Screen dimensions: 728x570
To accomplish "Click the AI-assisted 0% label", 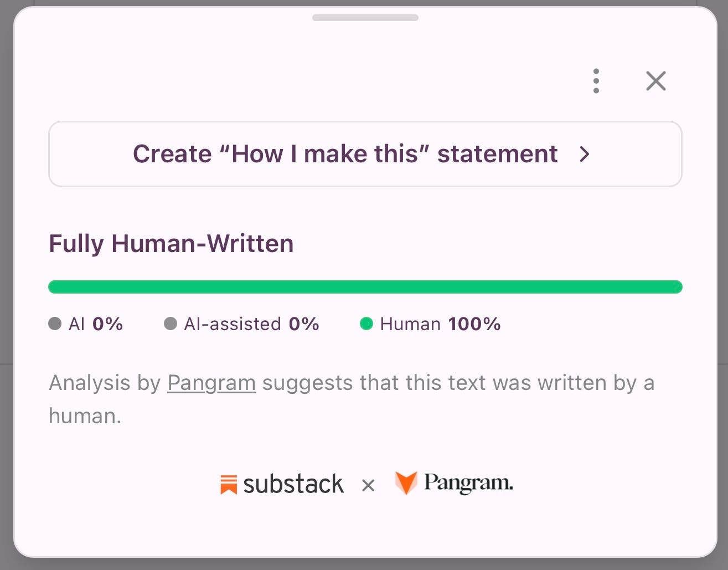I will (x=251, y=324).
